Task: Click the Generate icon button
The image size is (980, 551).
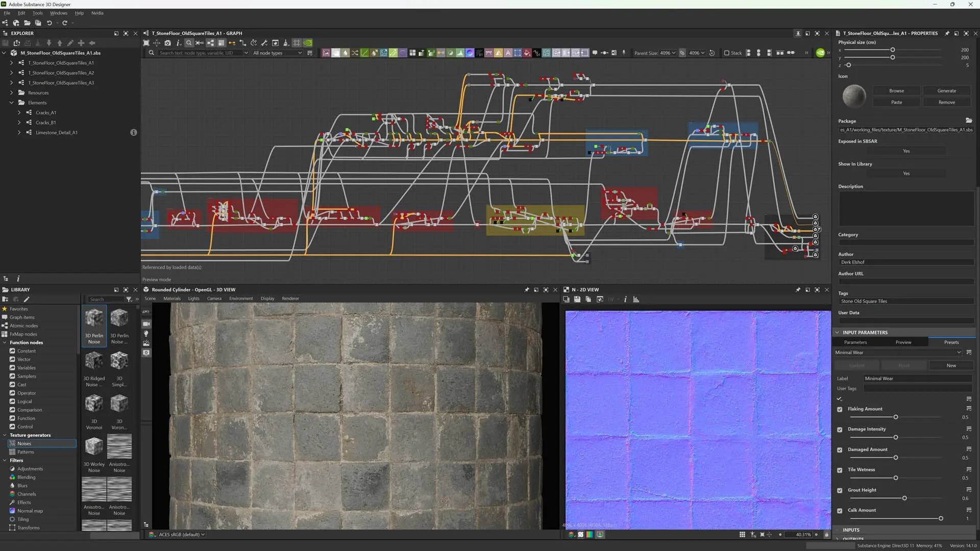Action: pyautogui.click(x=946, y=91)
